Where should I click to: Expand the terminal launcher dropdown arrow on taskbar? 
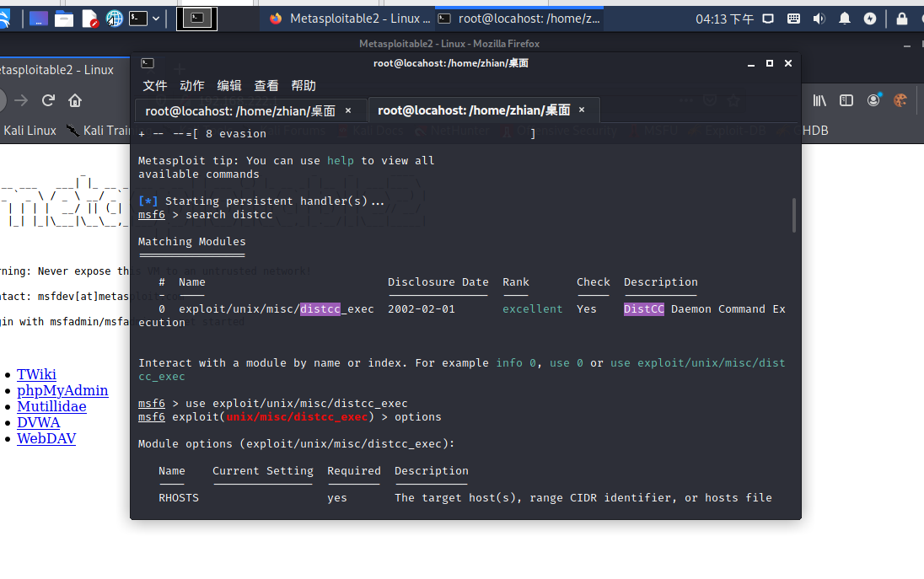pyautogui.click(x=155, y=19)
